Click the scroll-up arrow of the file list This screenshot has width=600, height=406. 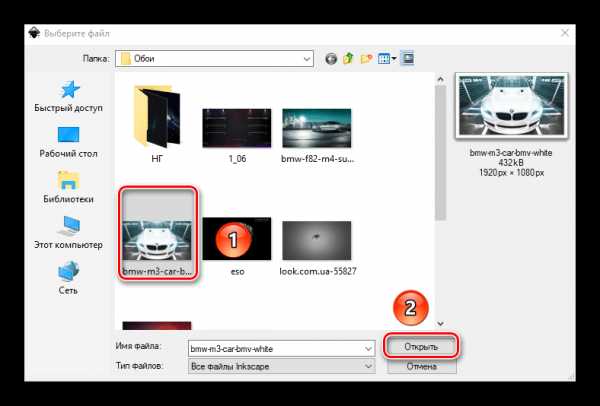tap(440, 79)
